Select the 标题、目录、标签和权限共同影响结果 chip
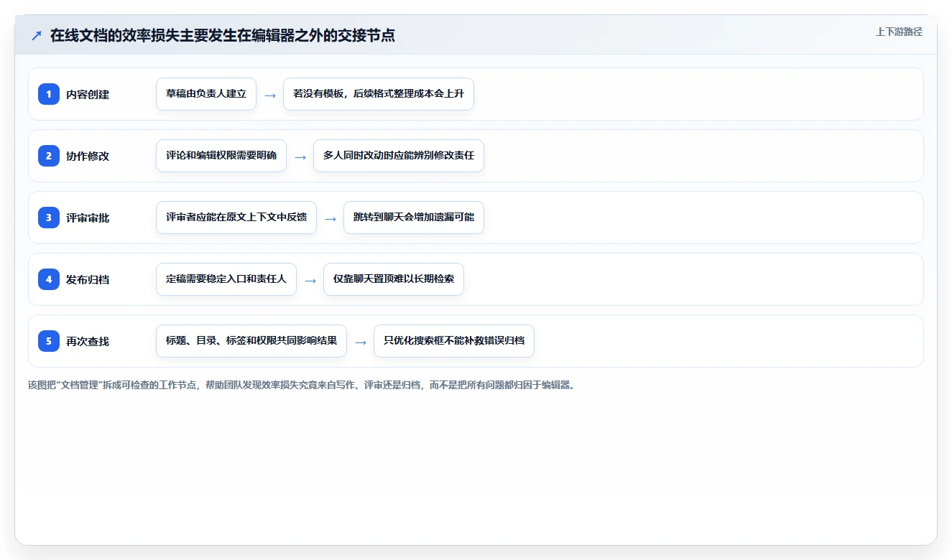 251,341
